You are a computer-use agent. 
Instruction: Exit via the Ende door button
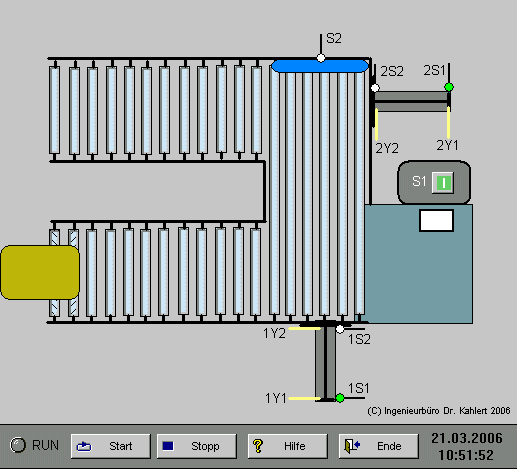379,446
